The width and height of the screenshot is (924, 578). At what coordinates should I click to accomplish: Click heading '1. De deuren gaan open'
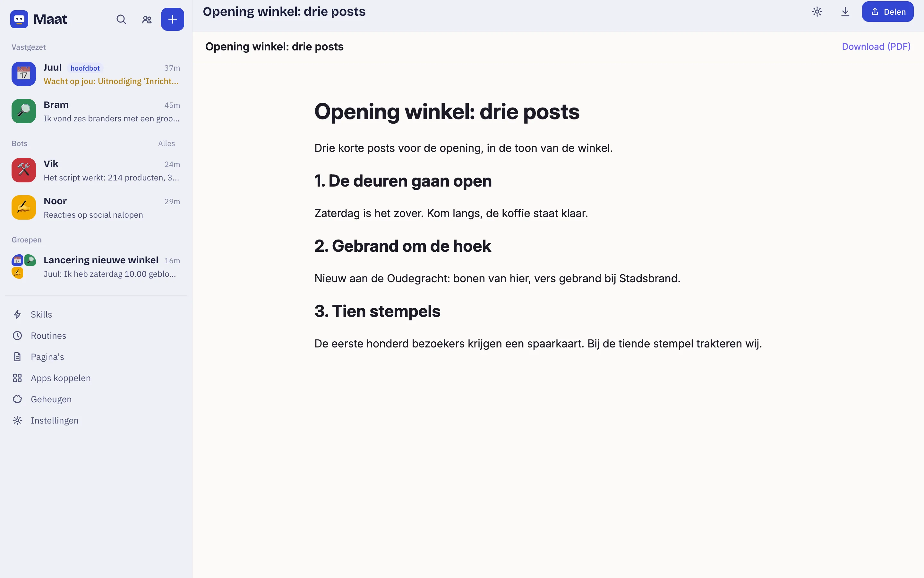[403, 181]
